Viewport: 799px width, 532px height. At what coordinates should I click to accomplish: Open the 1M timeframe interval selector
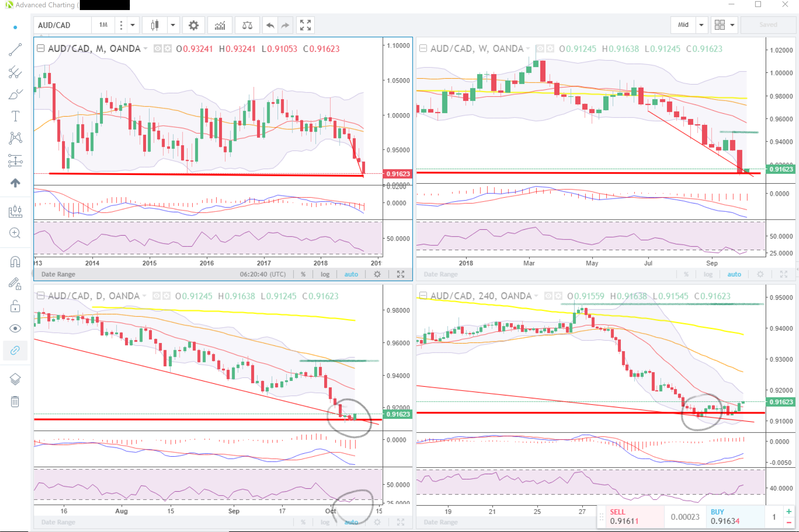click(x=103, y=25)
